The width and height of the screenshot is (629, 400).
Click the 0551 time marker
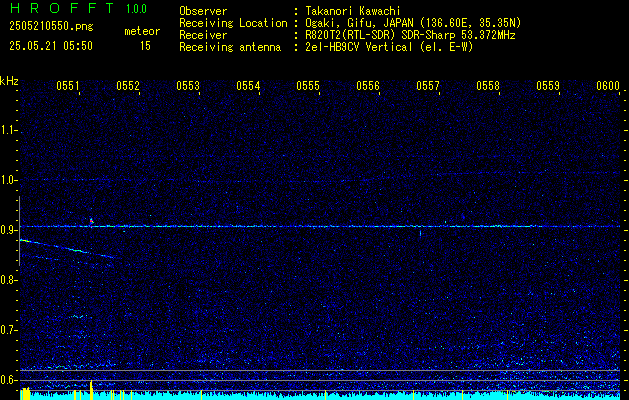pyautogui.click(x=67, y=85)
